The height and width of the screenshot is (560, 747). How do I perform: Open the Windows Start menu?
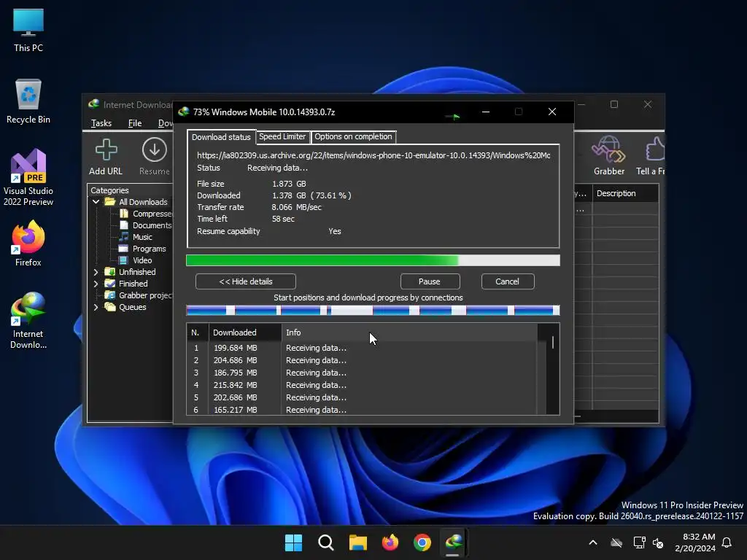(x=293, y=542)
